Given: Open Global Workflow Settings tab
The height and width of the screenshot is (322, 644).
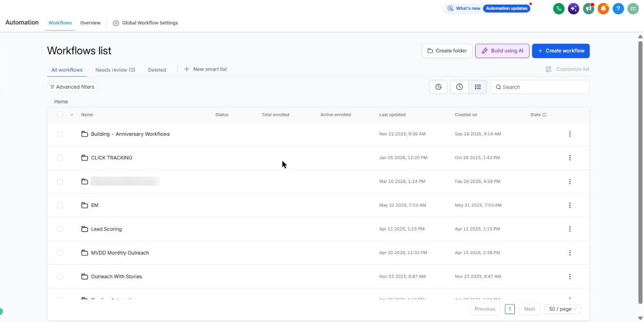Looking at the screenshot, I should [x=145, y=23].
